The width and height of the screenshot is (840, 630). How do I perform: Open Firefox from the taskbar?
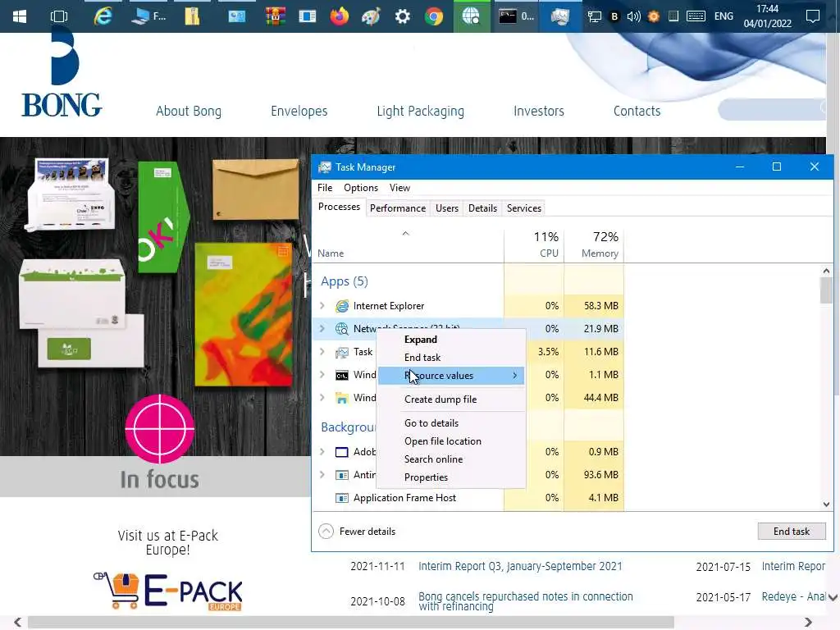coord(339,16)
